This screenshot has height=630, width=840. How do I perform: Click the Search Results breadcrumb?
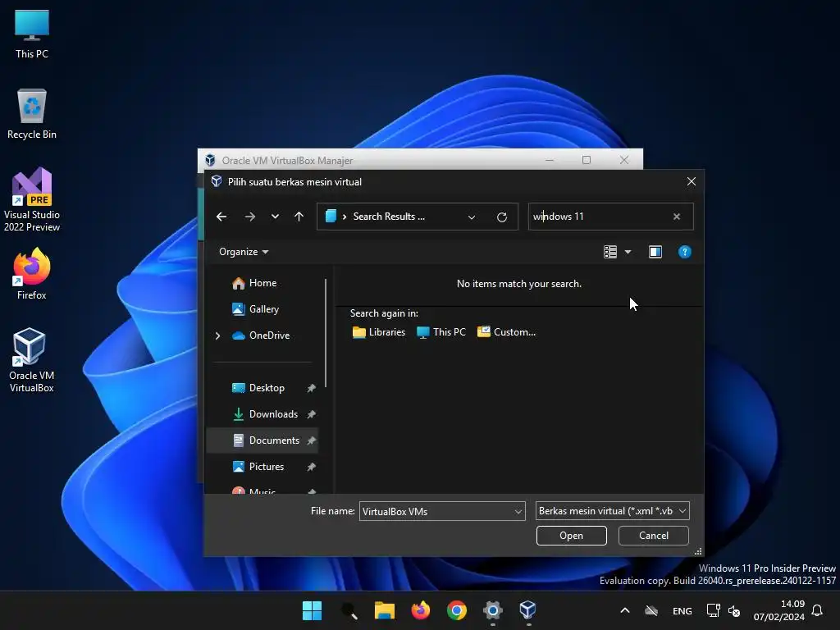click(389, 217)
